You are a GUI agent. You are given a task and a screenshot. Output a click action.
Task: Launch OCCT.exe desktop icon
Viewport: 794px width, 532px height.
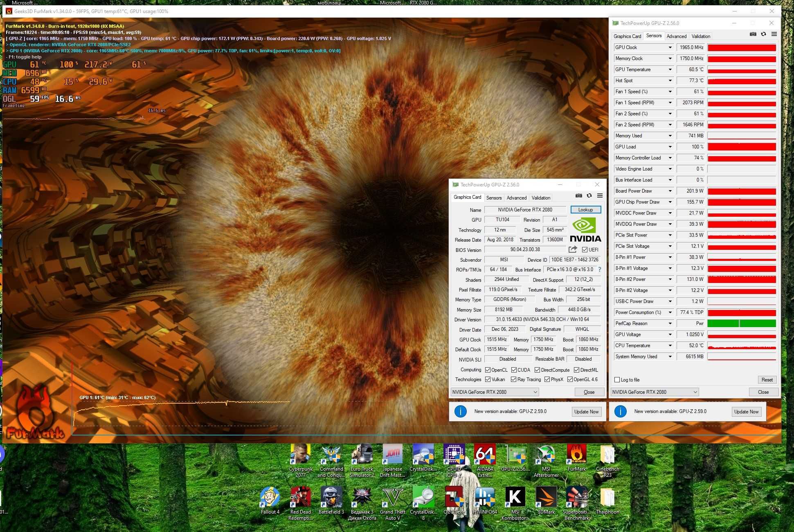[454, 501]
